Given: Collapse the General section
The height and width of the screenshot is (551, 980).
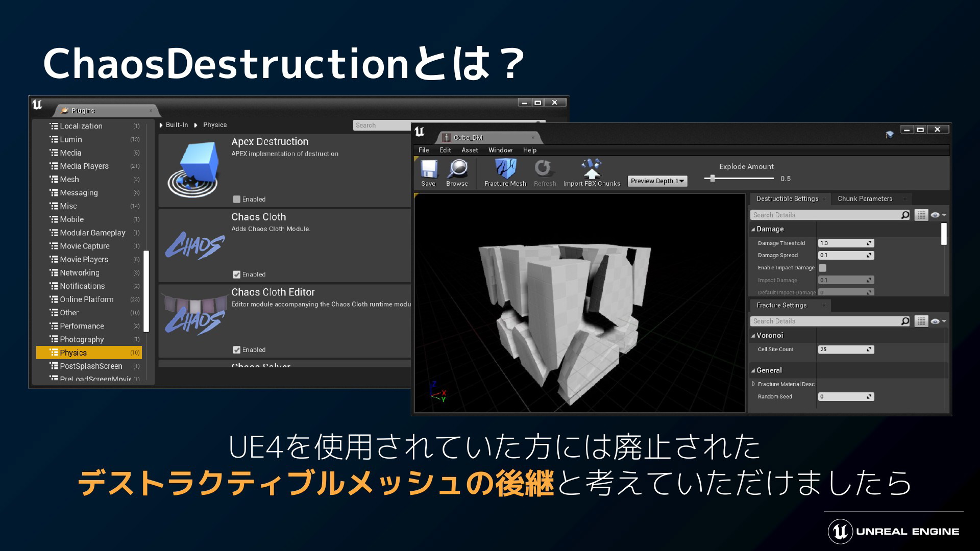Looking at the screenshot, I should point(753,371).
